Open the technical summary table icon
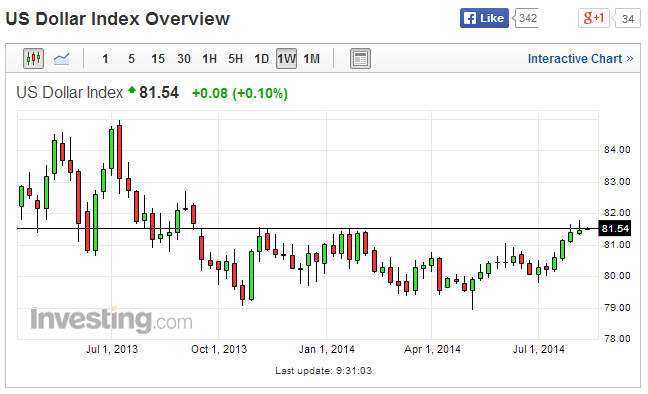This screenshot has width=648, height=394. point(360,58)
